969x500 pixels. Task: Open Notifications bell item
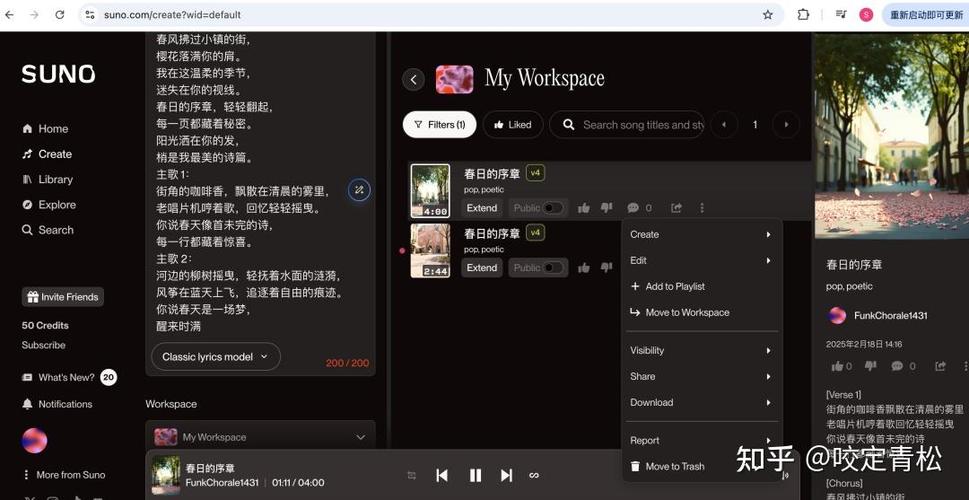(x=57, y=404)
